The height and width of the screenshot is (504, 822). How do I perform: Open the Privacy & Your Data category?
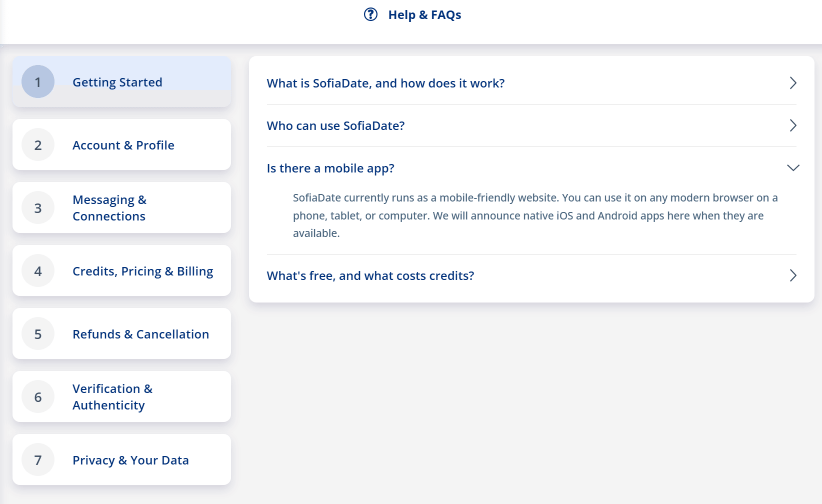121,459
